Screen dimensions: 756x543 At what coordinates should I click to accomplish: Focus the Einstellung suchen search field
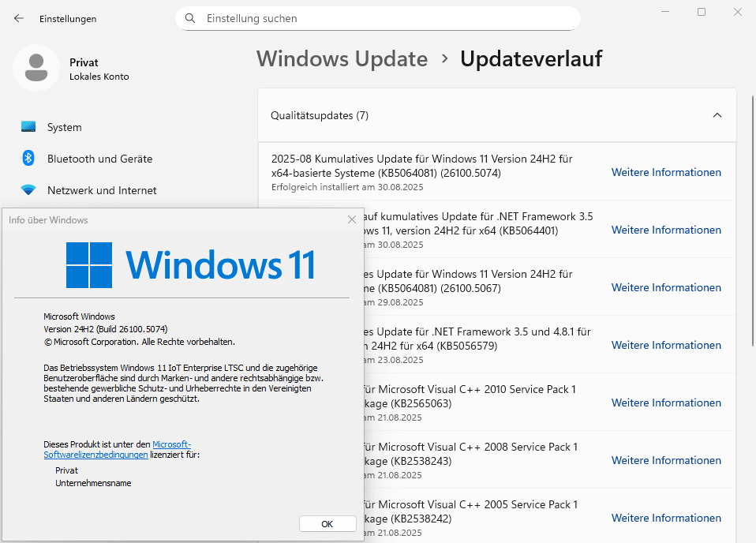click(x=377, y=18)
